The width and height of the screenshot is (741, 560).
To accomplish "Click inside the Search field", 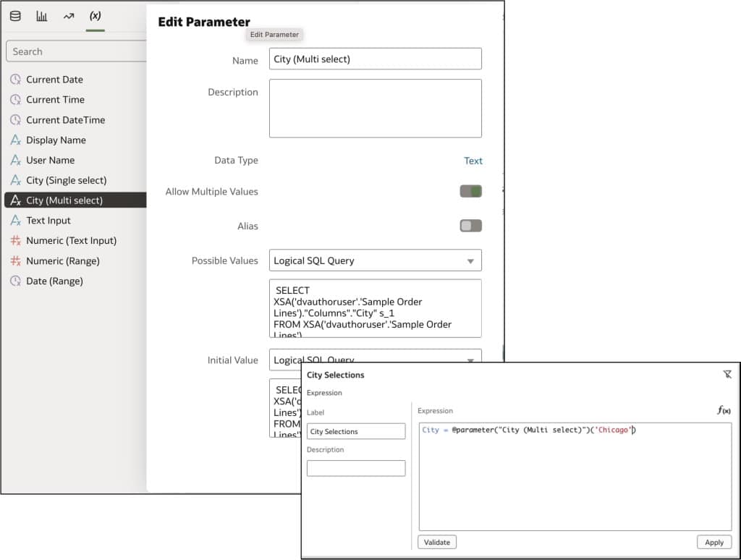I will [x=72, y=51].
